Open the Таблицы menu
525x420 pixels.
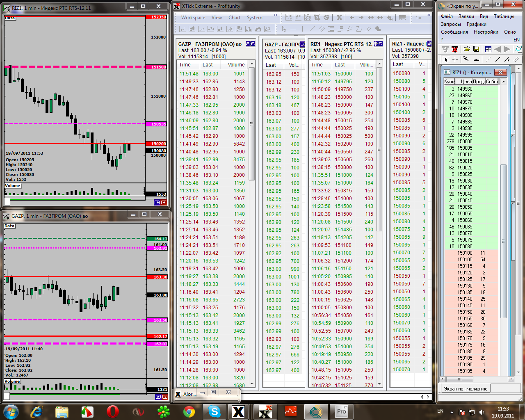(504, 16)
